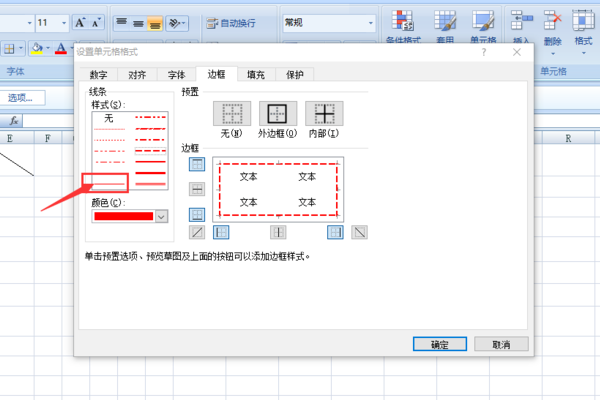Toggle wrap text (自动换行) in ribbon

tap(231, 23)
